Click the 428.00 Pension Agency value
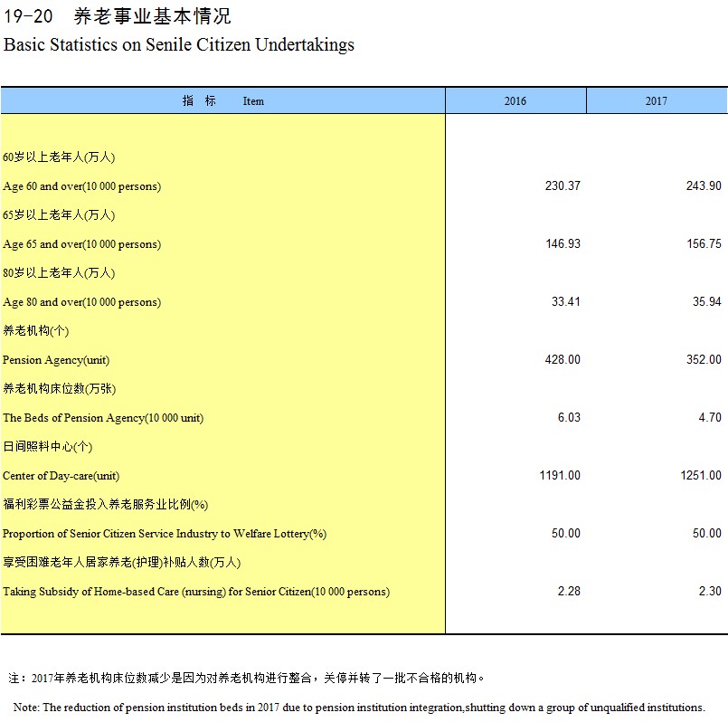Screen dimensions: 728x722 (x=563, y=360)
